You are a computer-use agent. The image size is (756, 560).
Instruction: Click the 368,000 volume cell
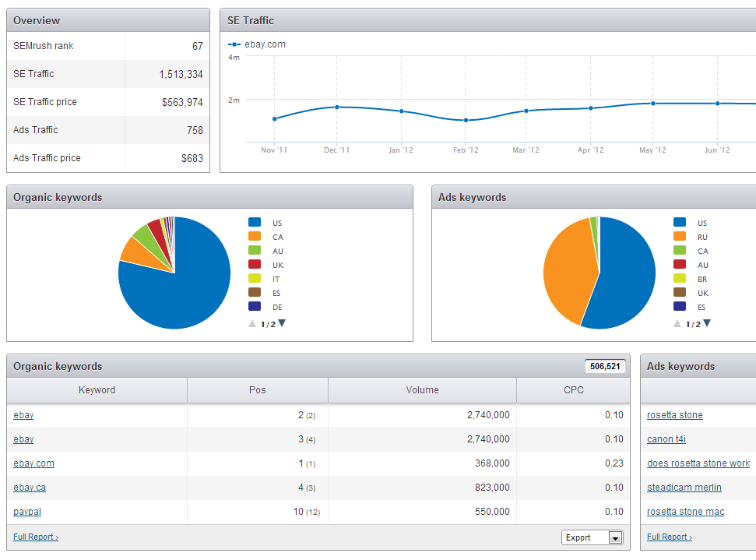[492, 463]
